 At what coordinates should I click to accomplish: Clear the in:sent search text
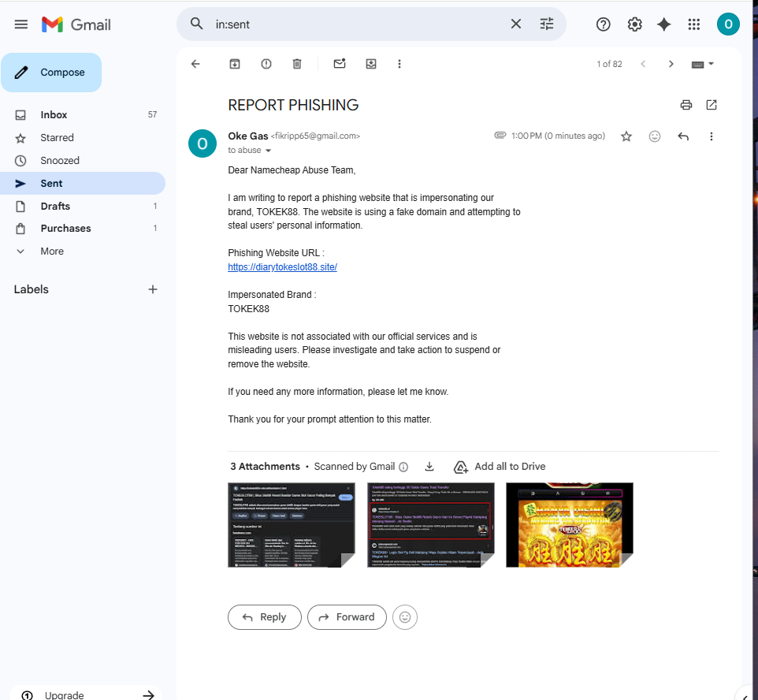[516, 24]
